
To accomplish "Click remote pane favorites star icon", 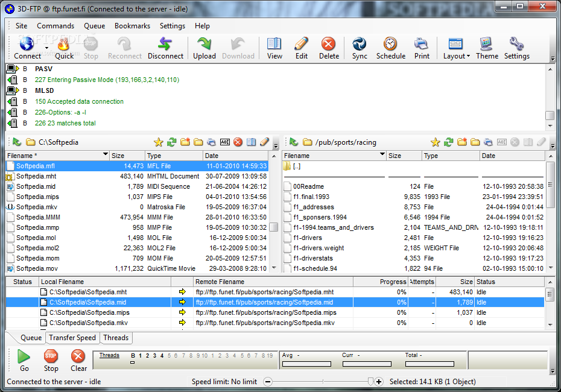I will (435, 142).
